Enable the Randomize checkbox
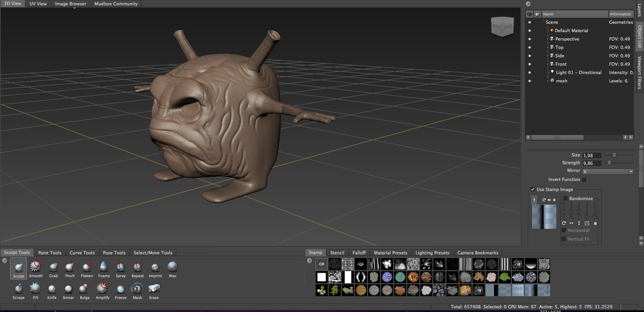644x312 pixels. [x=565, y=199]
